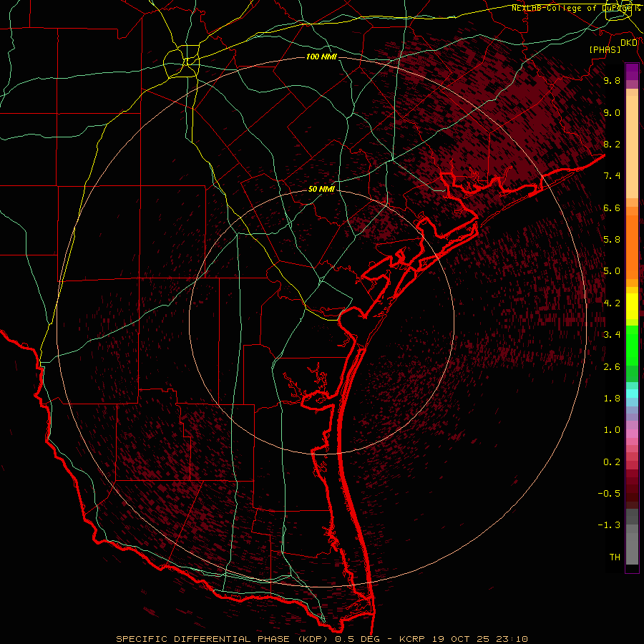Click the 2.6 value on the color scale
Viewport: 644px width, 644px height.
612,367
